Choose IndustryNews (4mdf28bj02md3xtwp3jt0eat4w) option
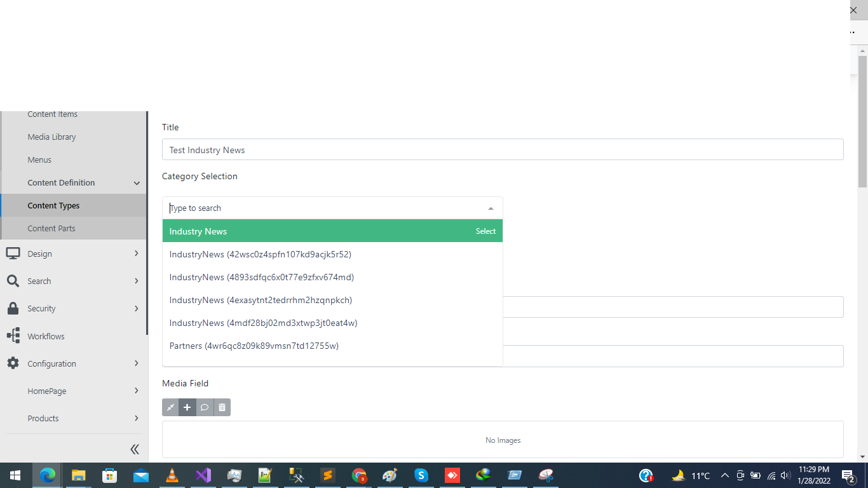 tap(332, 323)
